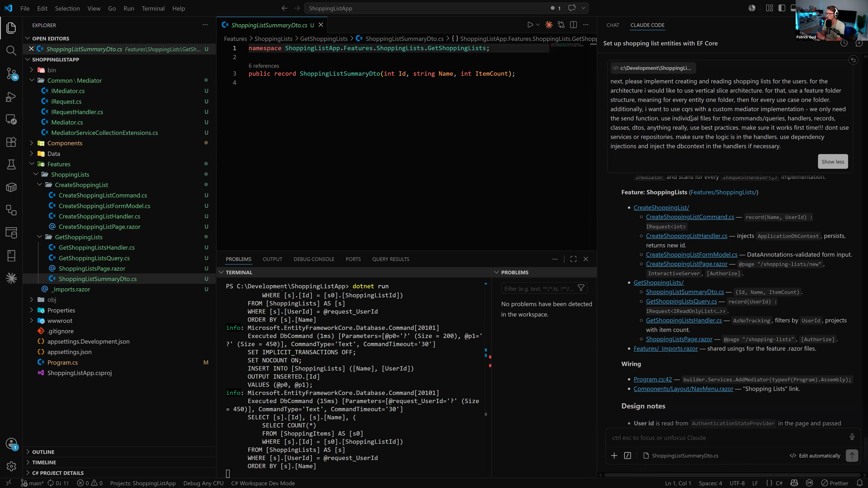Click the Claude Code icon in editor toolbar
Image resolution: width=868 pixels, height=488 pixels.
click(x=549, y=25)
